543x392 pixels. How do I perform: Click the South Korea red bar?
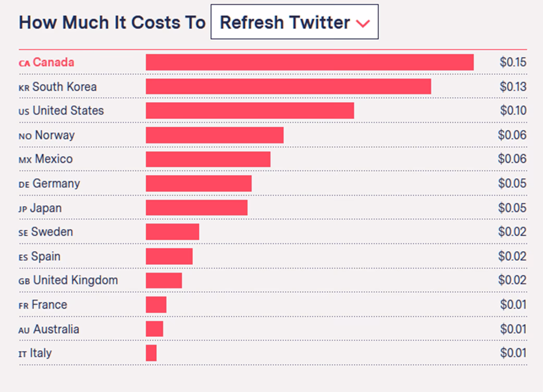click(288, 87)
